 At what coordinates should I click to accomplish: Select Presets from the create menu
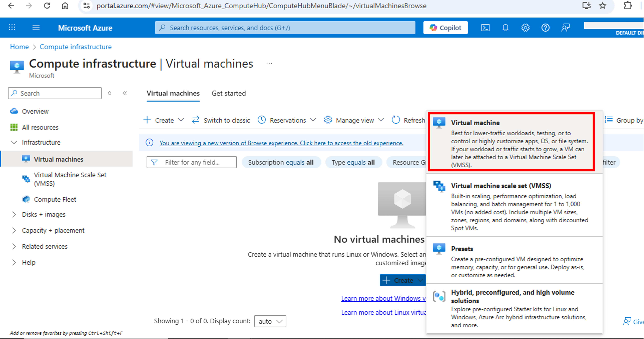[x=462, y=249]
